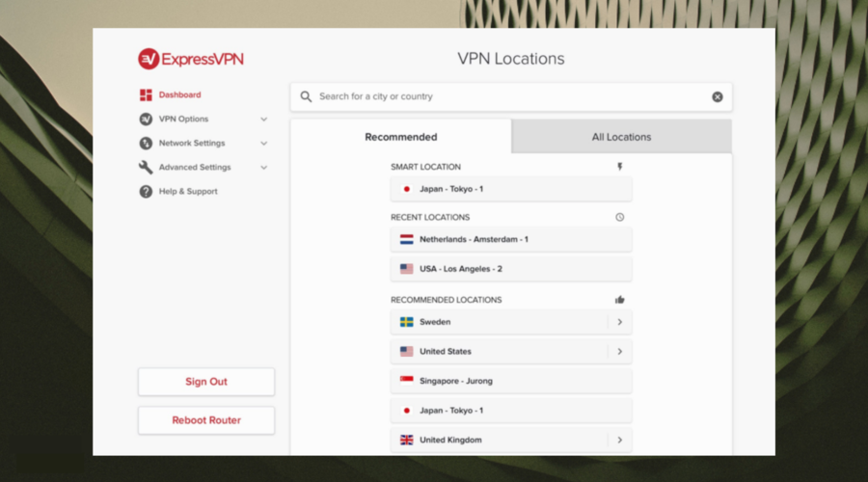The width and height of the screenshot is (868, 482).
Task: Select Netherlands - Amsterdam - 1
Action: pyautogui.click(x=511, y=240)
